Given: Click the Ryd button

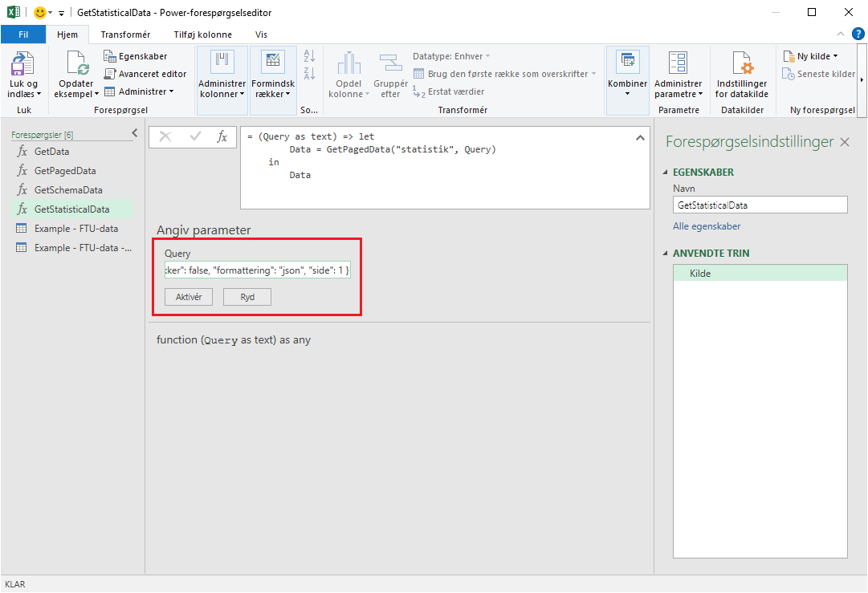Looking at the screenshot, I should coord(247,297).
